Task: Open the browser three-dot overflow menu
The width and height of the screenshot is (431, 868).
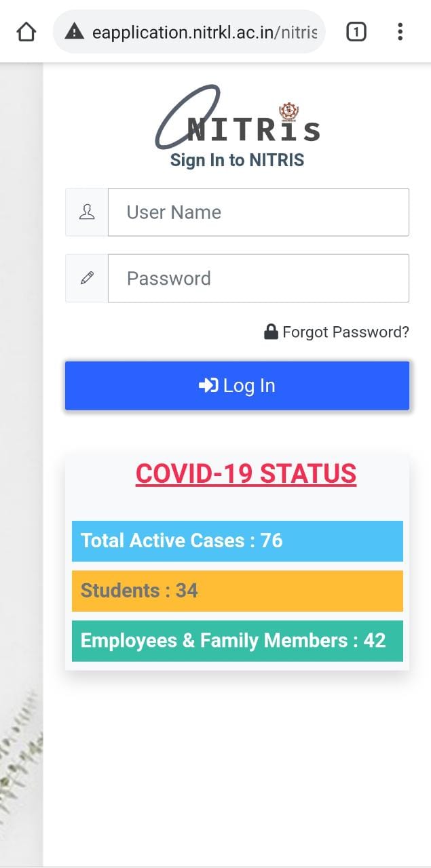Action: click(400, 32)
